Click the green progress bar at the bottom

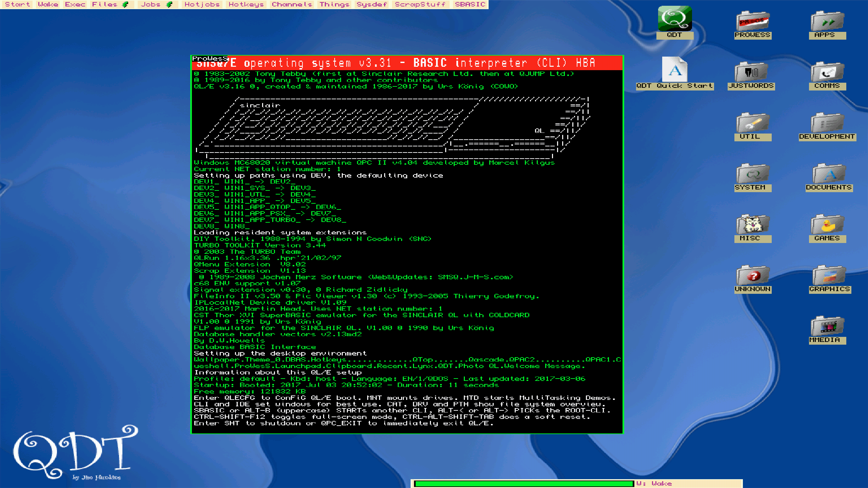(x=524, y=484)
